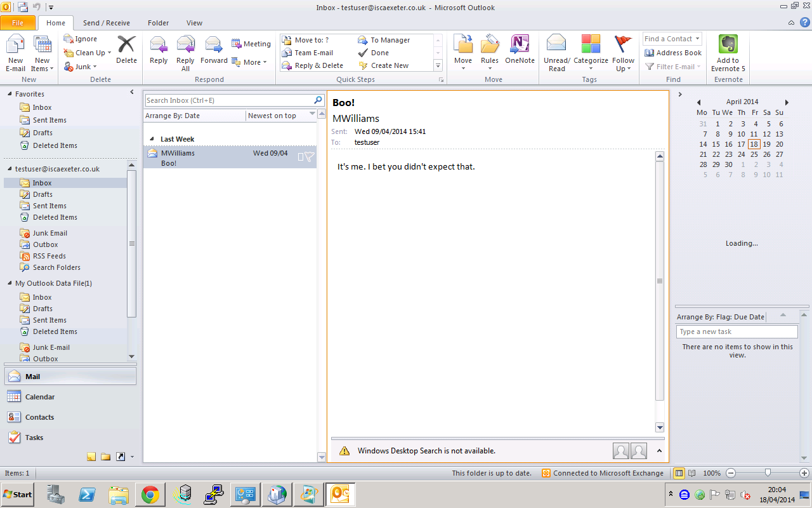Select April 25 in the date navigator
This screenshot has height=508, width=812.
pyautogui.click(x=754, y=154)
